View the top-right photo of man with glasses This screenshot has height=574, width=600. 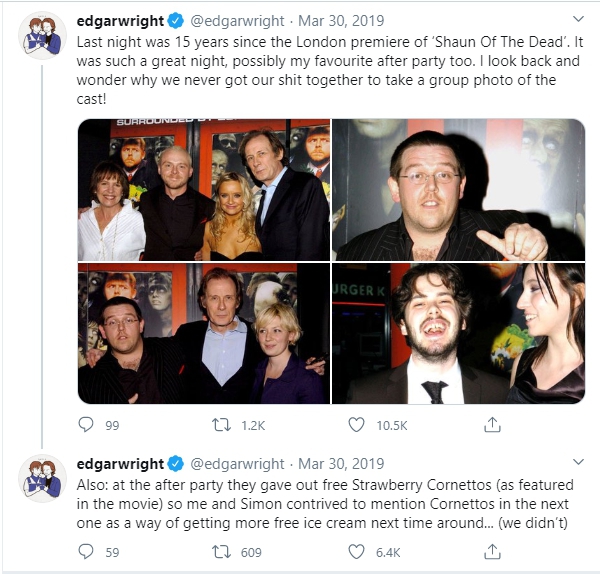pos(458,189)
